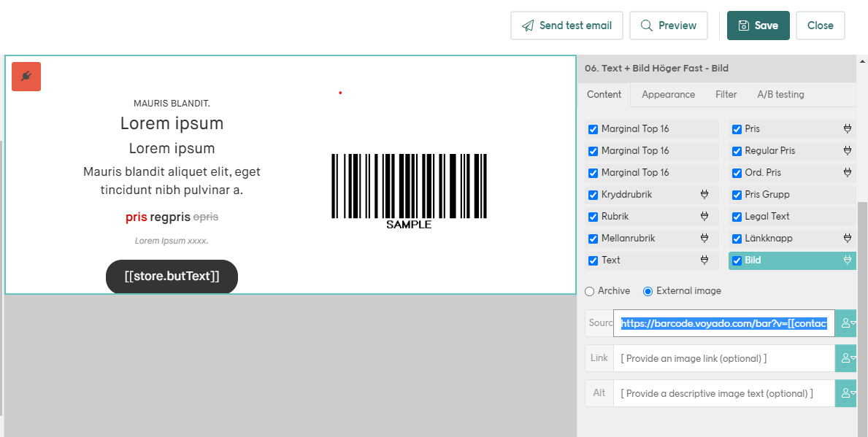This screenshot has width=868, height=437.
Task: Select the Archive radio button
Action: (589, 290)
